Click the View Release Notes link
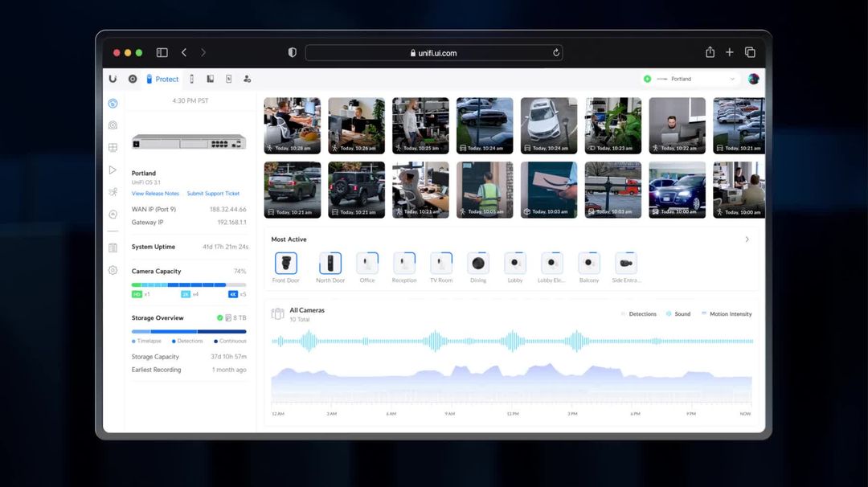The image size is (868, 487). click(155, 193)
